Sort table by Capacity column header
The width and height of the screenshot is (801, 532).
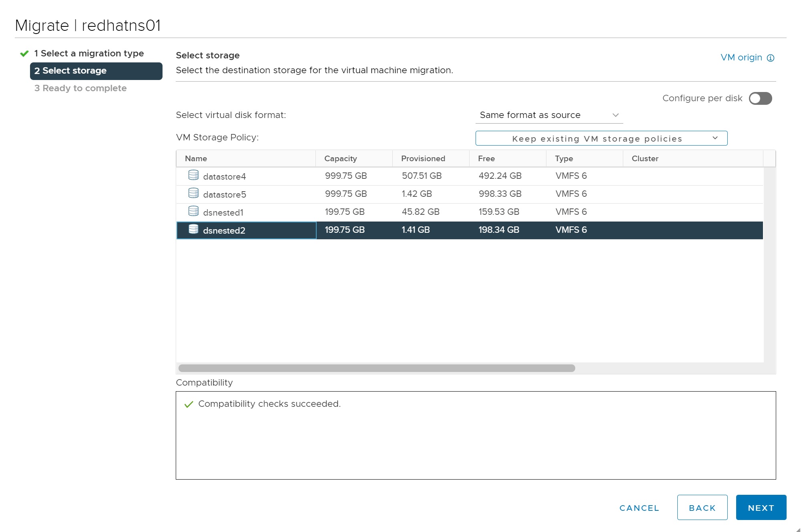coord(340,158)
